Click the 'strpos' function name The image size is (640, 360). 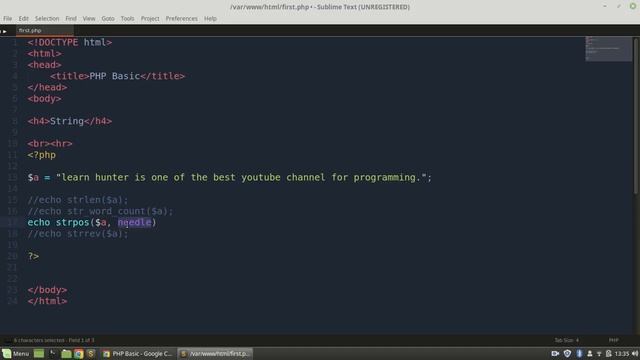pyautogui.click(x=73, y=222)
